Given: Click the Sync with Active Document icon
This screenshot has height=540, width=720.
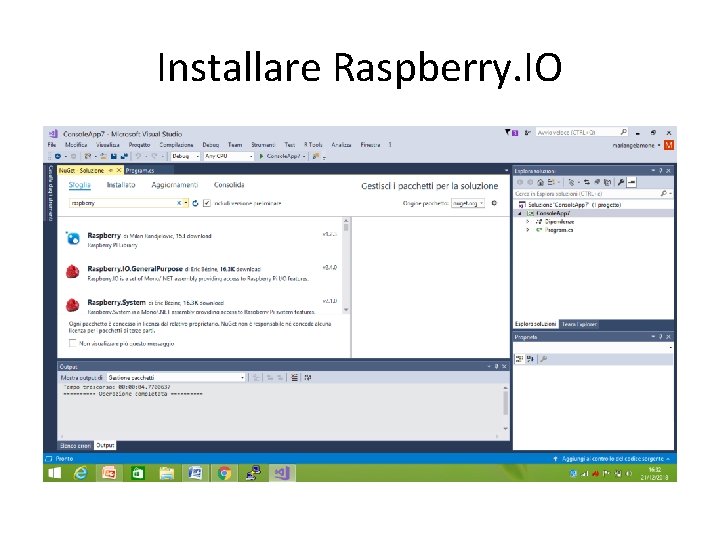Looking at the screenshot, I should pyautogui.click(x=587, y=182).
